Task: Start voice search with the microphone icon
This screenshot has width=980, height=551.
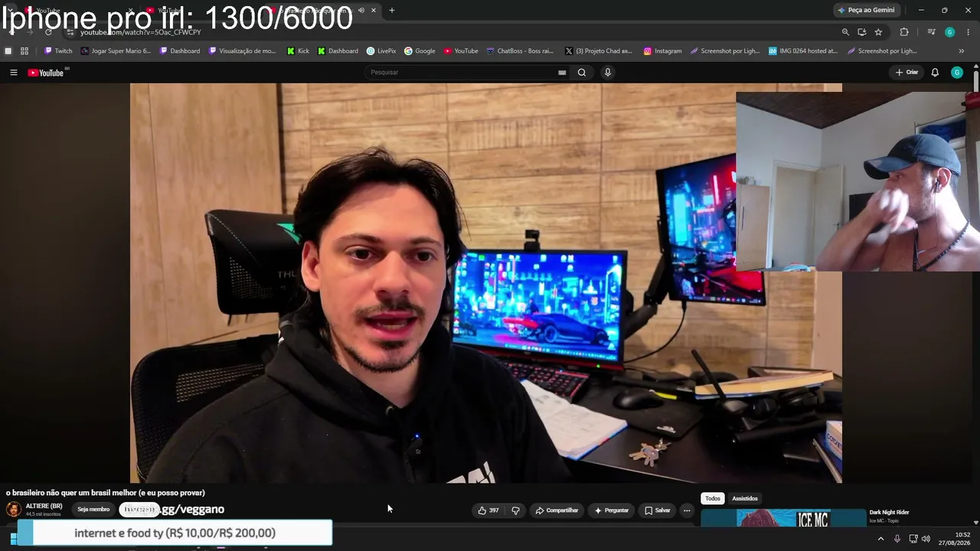Action: tap(608, 73)
